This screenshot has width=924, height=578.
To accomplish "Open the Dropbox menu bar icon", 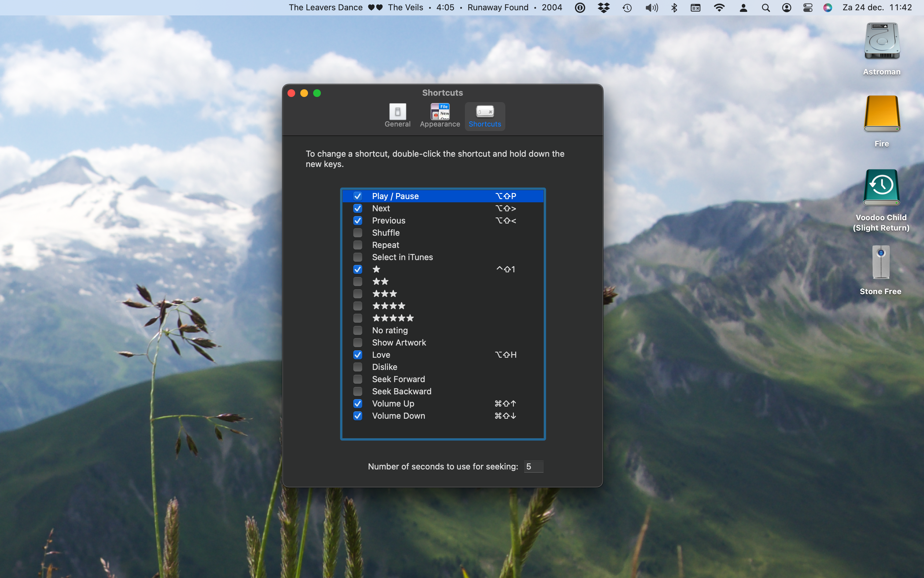I will (604, 8).
